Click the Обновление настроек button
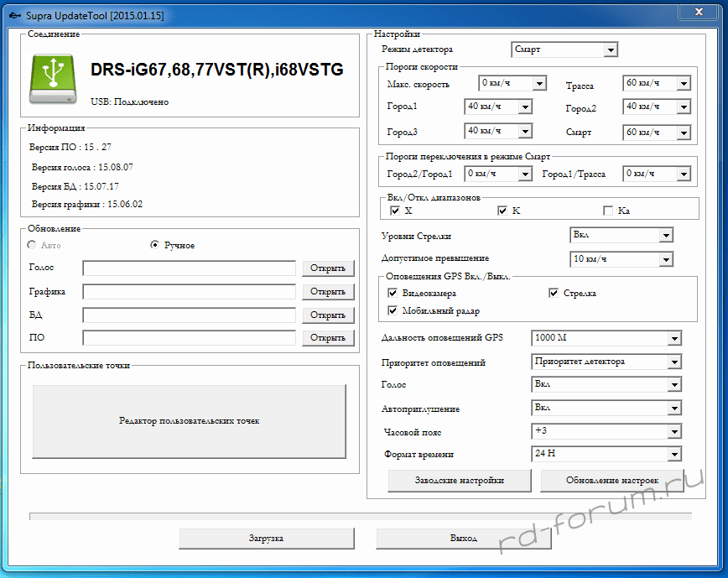 (x=612, y=481)
